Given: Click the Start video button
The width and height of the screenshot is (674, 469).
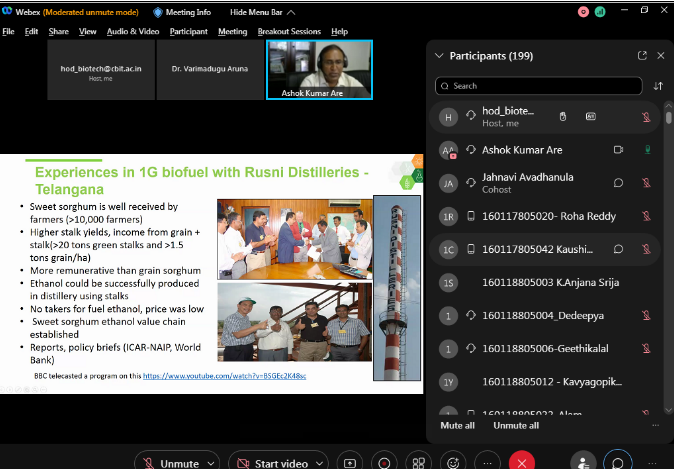Looking at the screenshot, I should [x=273, y=463].
